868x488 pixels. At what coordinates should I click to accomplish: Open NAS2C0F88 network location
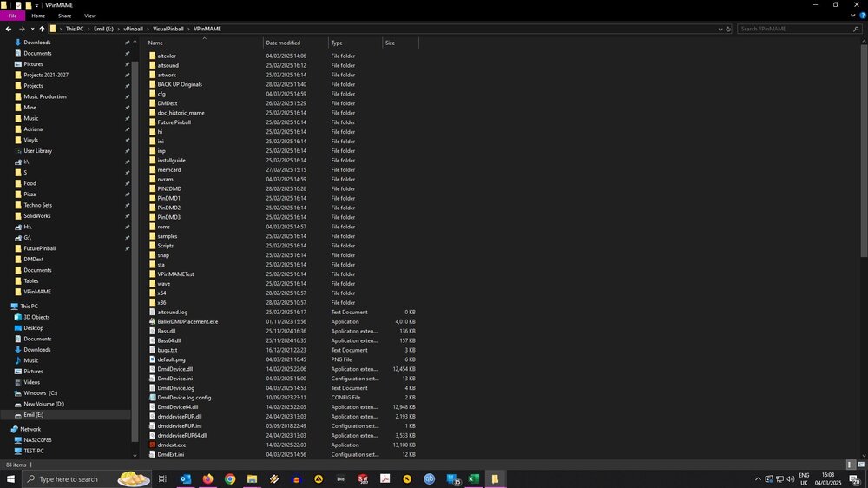pyautogui.click(x=37, y=440)
